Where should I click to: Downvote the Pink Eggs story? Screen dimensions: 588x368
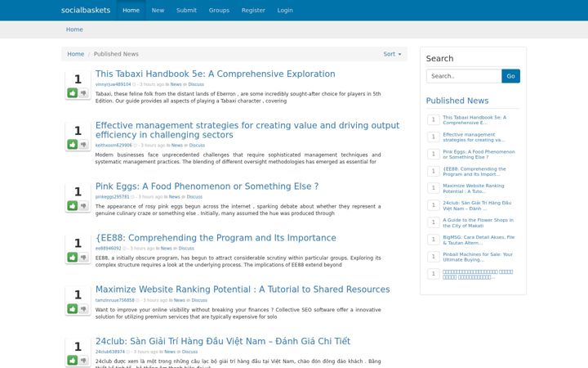tap(83, 205)
